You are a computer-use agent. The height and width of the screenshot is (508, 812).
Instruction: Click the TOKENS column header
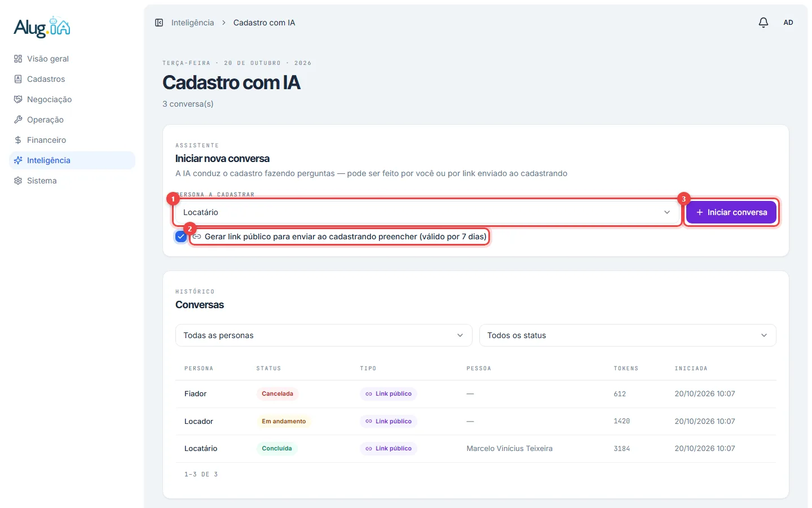pos(626,369)
